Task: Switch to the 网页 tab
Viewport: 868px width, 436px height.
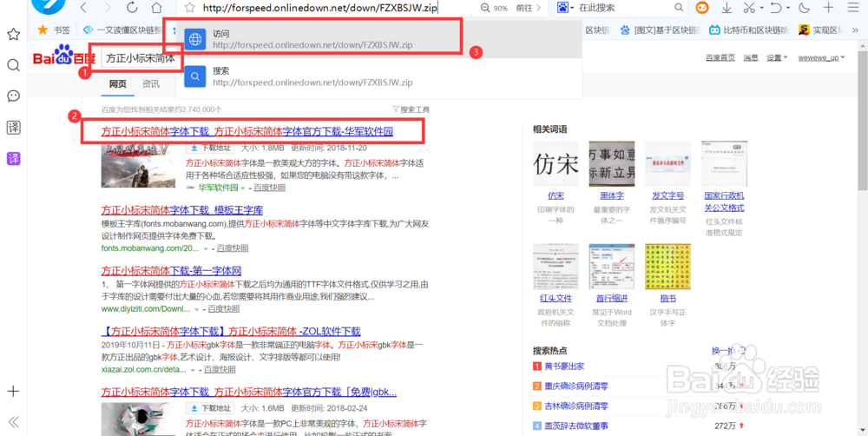Action: 117,83
